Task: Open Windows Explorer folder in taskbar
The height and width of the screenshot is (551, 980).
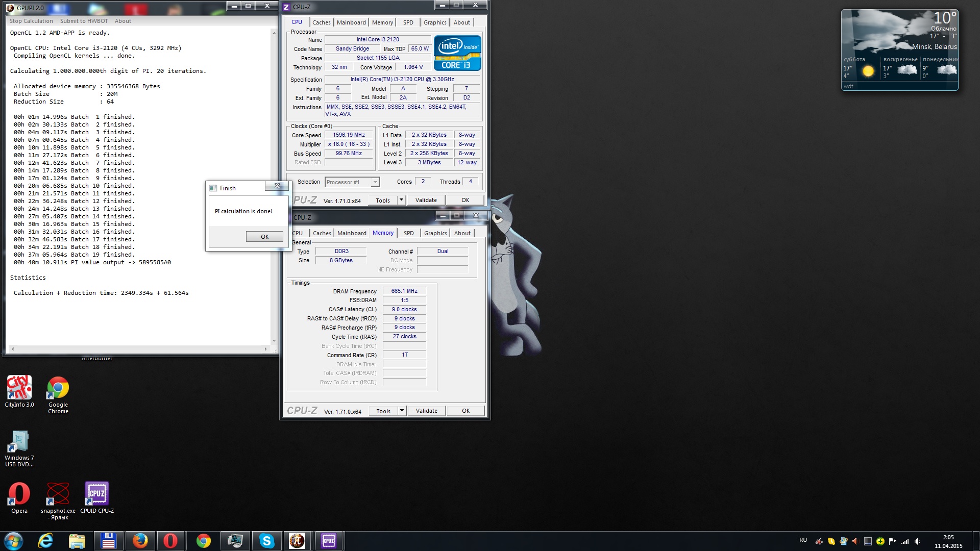Action: coord(77,541)
